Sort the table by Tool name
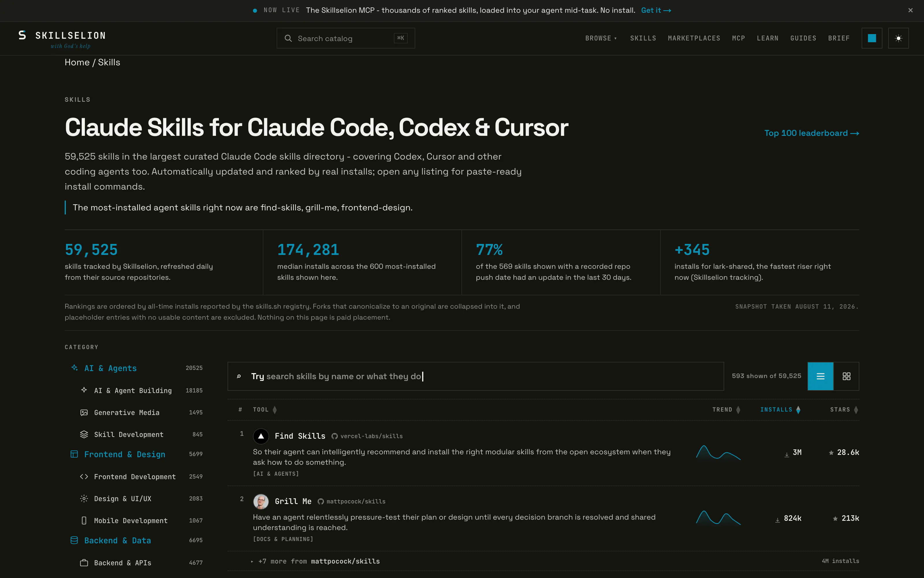 (264, 410)
